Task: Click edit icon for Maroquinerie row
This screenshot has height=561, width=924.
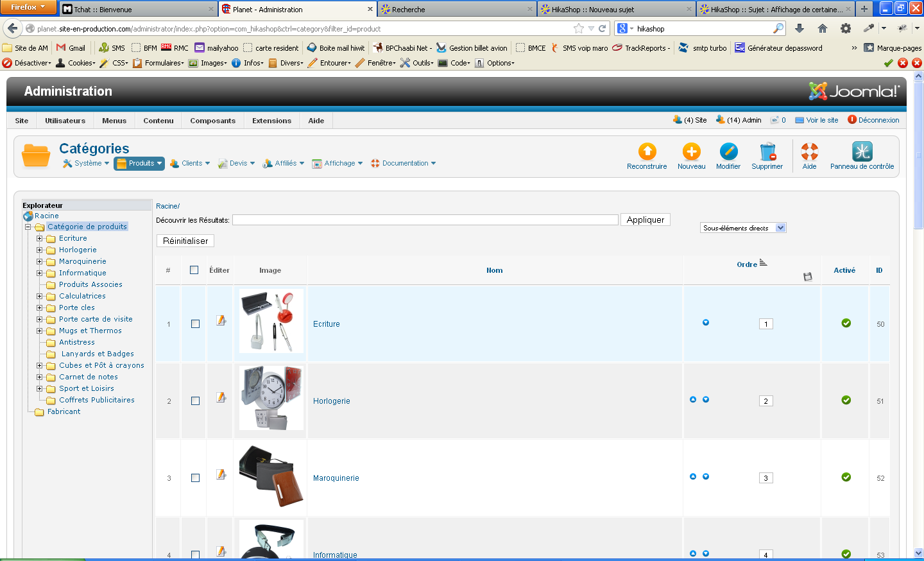Action: (x=221, y=474)
